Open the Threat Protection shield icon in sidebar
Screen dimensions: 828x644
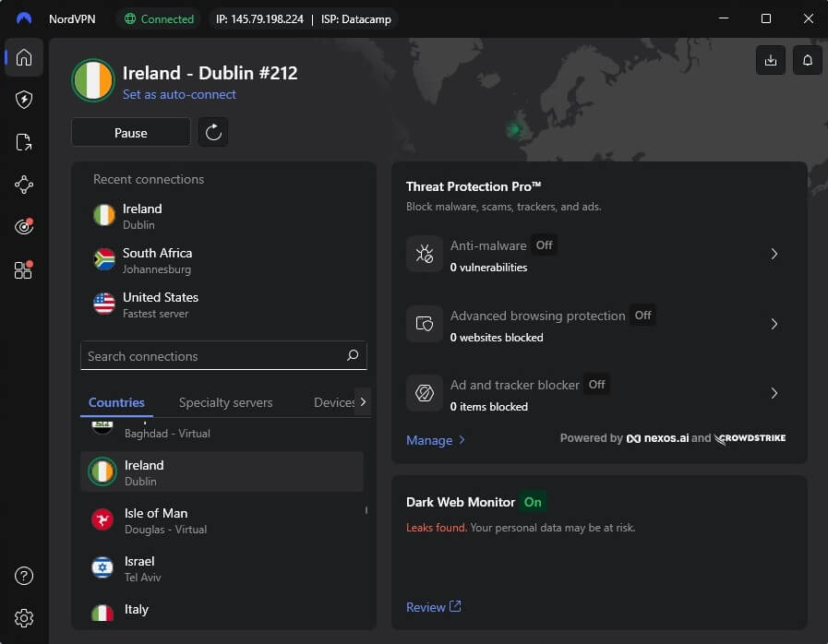pyautogui.click(x=24, y=100)
